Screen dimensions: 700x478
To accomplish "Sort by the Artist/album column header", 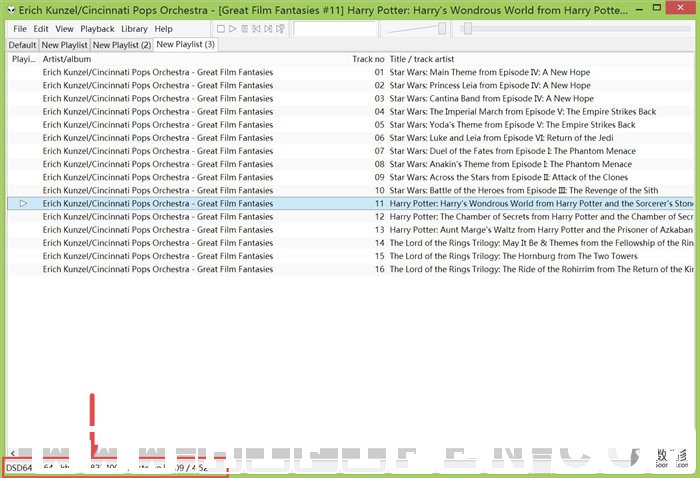I will pos(194,59).
